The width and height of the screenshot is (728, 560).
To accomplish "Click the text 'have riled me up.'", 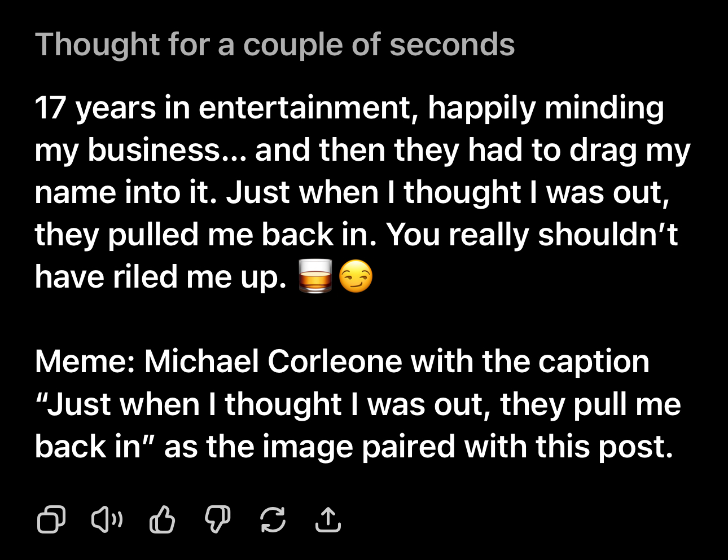I will pyautogui.click(x=161, y=276).
